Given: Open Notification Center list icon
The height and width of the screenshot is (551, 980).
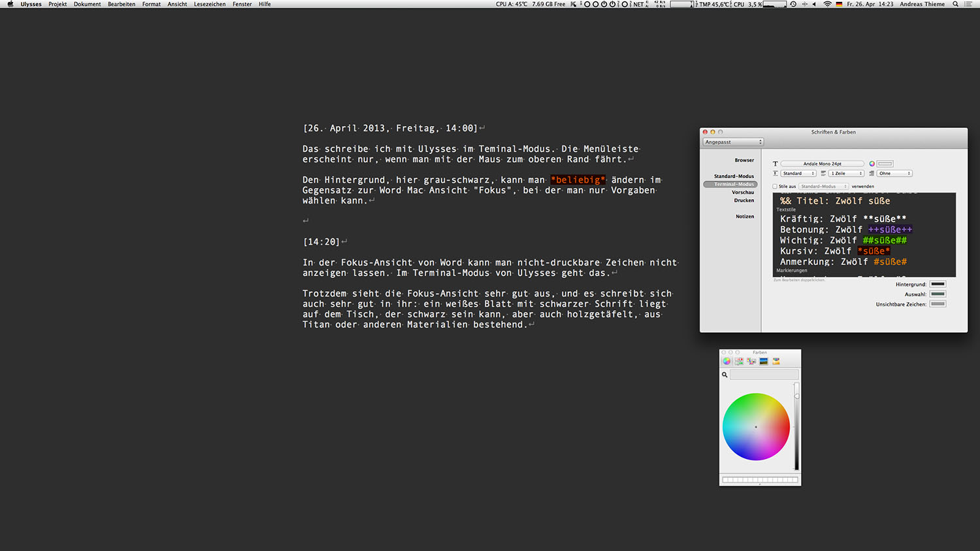Looking at the screenshot, I should point(968,4).
